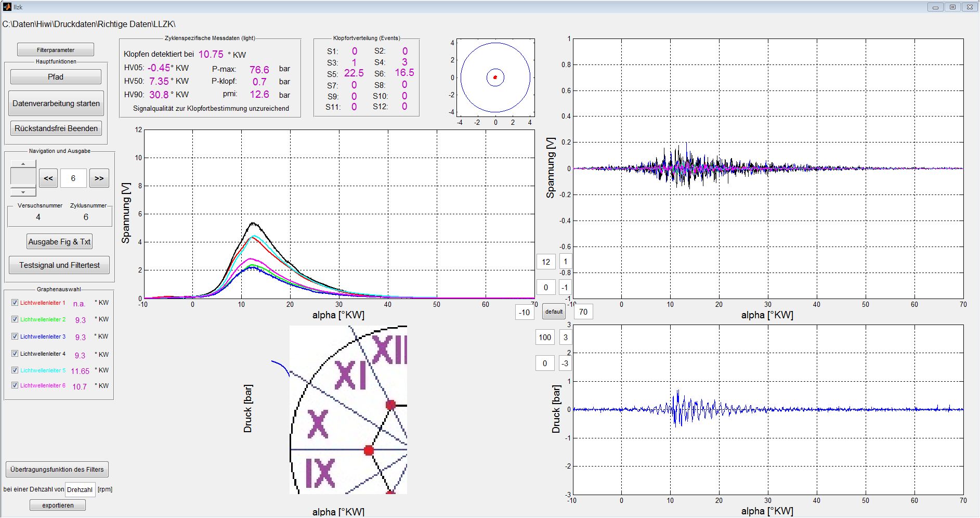Click the Ausgabe Fig & Txt button
The image size is (980, 518).
[59, 242]
